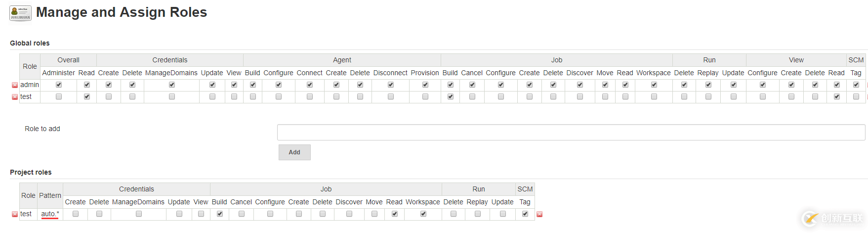Enable Job Configure in project test role
This screenshot has height=233, width=868.
(270, 214)
